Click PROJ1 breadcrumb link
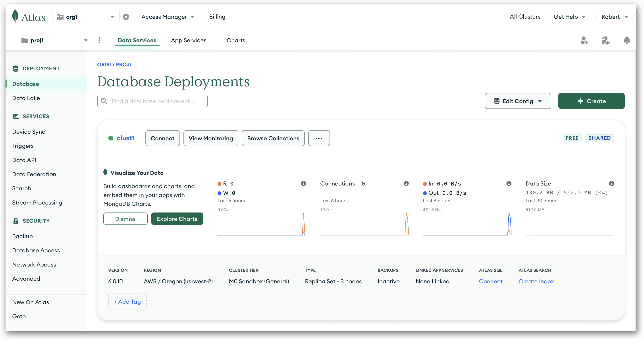Viewport: 644px width, 340px height. tap(124, 64)
